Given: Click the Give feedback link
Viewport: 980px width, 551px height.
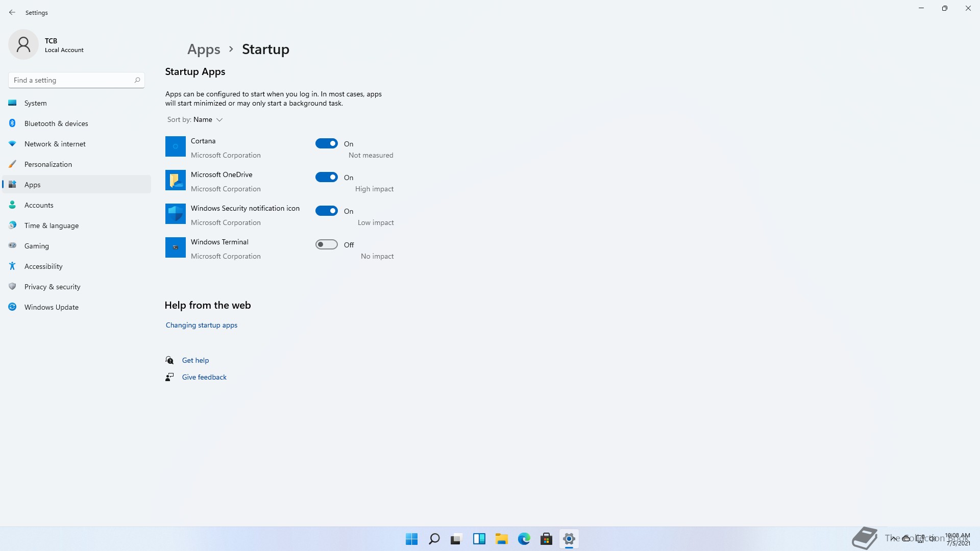Looking at the screenshot, I should (204, 377).
